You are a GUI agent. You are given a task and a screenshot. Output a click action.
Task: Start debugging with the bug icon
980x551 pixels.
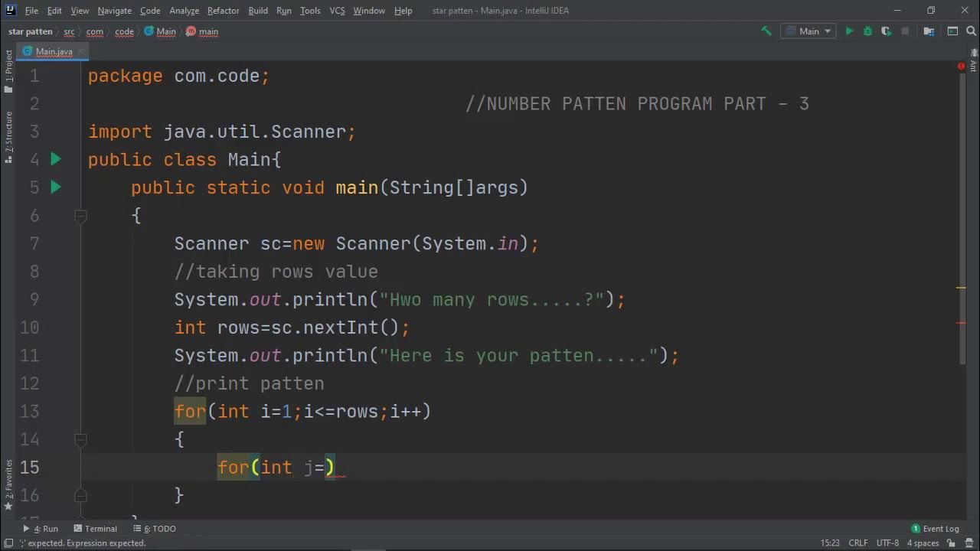(x=867, y=31)
